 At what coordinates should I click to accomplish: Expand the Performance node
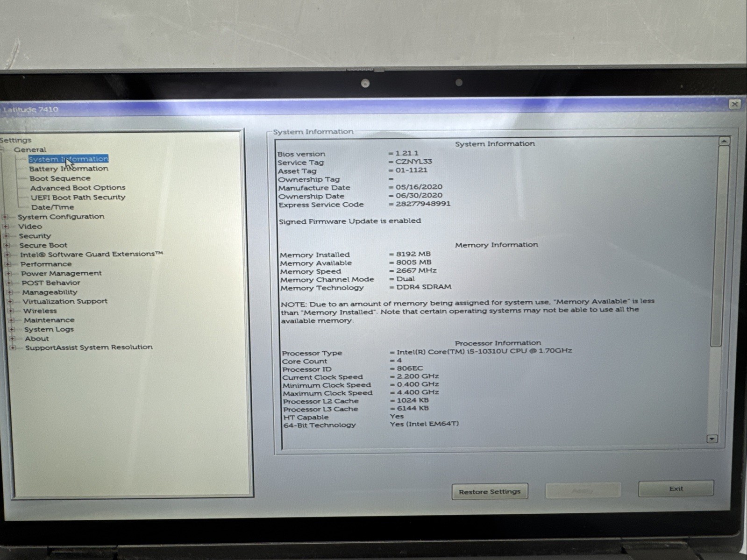pos(7,264)
